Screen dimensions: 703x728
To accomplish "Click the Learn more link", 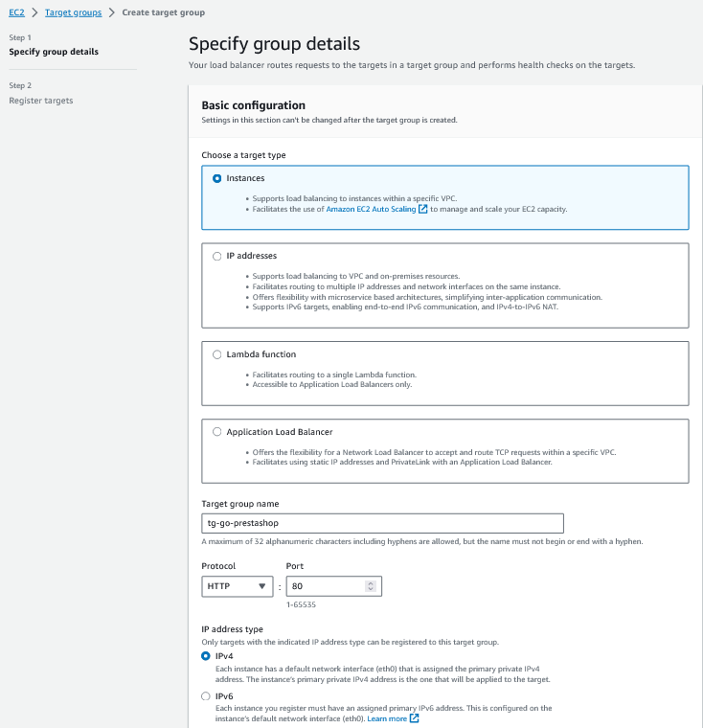I will pyautogui.click(x=386, y=717).
